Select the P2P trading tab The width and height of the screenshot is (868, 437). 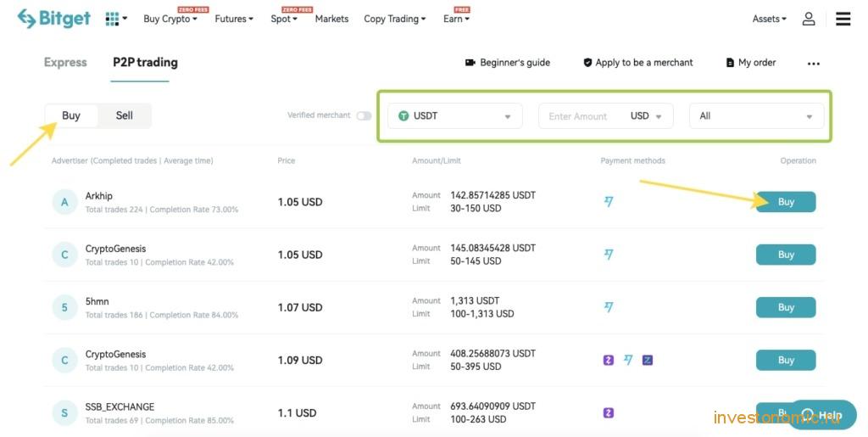(x=145, y=63)
